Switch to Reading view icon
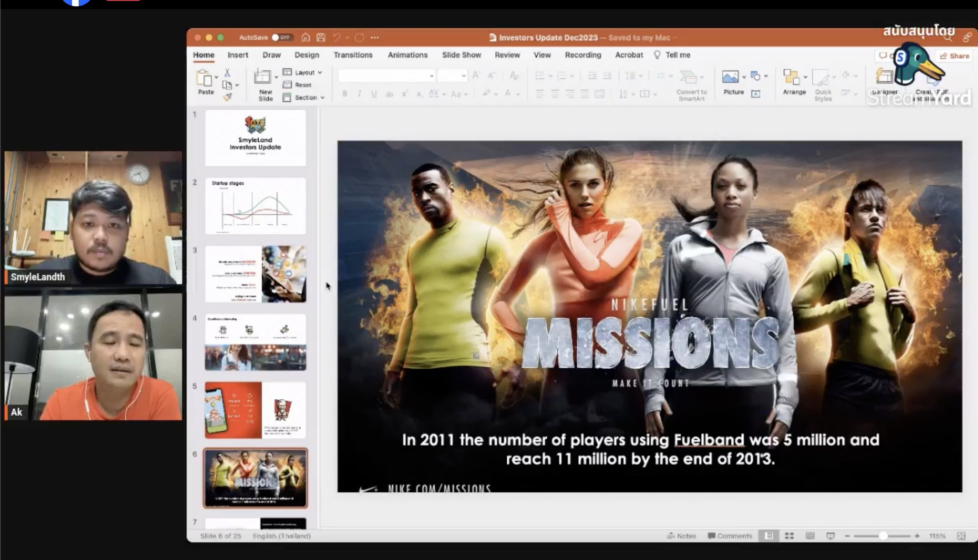978x560 pixels. tap(810, 536)
